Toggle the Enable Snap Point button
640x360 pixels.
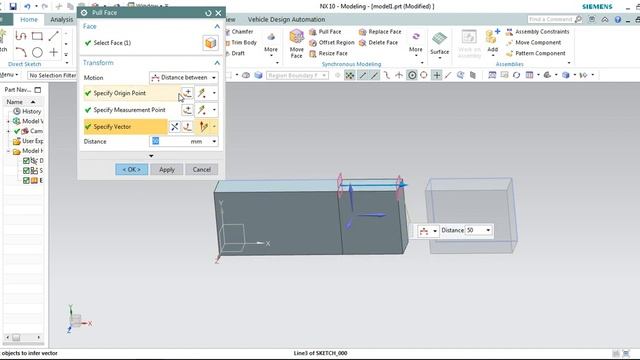350,75
